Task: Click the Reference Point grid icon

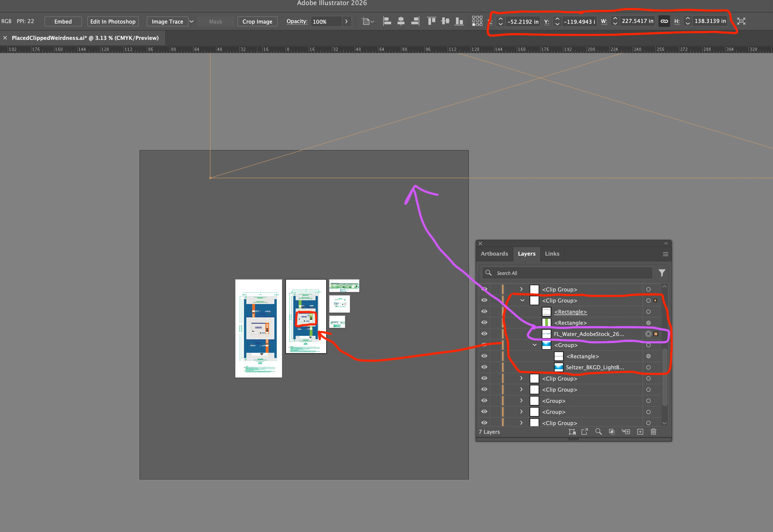Action: coord(477,21)
